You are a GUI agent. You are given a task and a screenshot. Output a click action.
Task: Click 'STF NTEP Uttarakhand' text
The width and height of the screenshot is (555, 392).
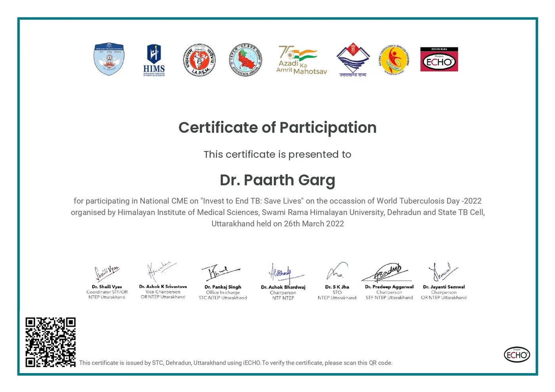389,298
